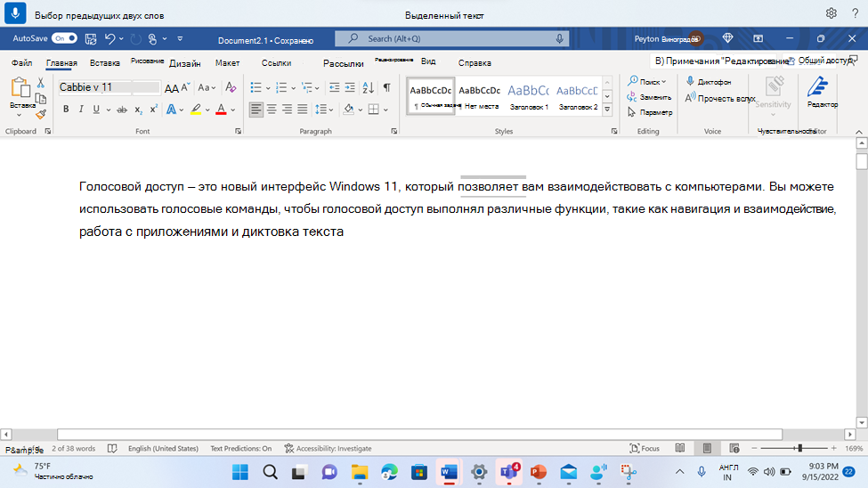Click Заменить button
The width and height of the screenshot is (868, 488).
[649, 97]
